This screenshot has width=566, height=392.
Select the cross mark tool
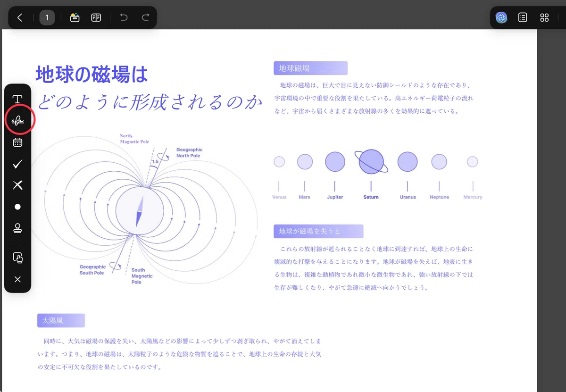click(17, 185)
